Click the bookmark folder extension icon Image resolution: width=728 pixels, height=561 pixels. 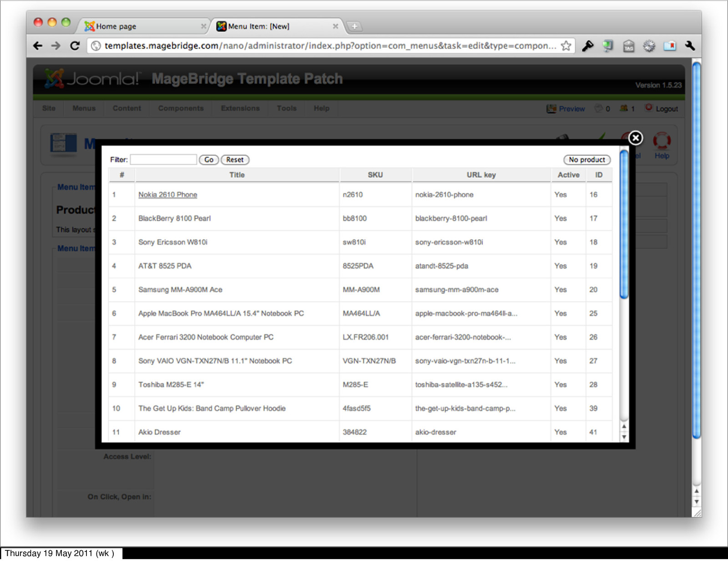click(x=669, y=46)
